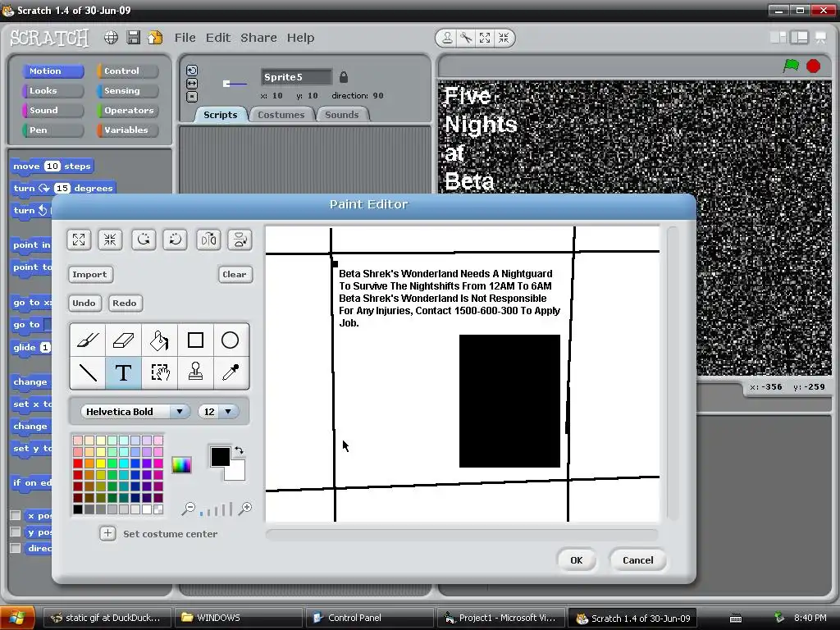
Task: Zoom in the paint canvas
Action: coord(245,509)
